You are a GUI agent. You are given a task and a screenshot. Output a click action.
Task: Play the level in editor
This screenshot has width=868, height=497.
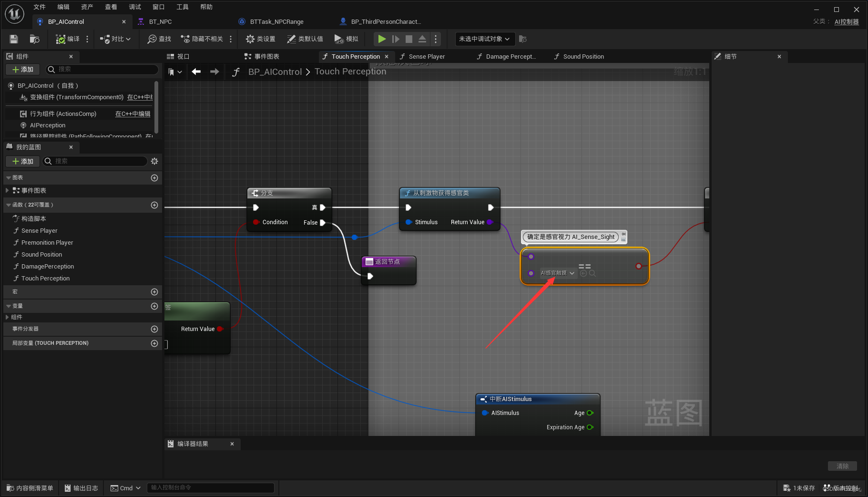382,39
